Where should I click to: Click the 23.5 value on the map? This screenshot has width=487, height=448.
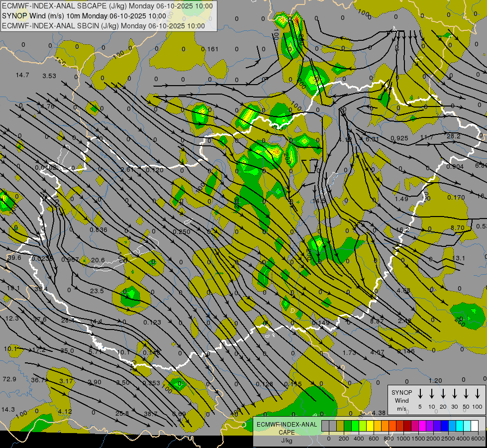97,291
